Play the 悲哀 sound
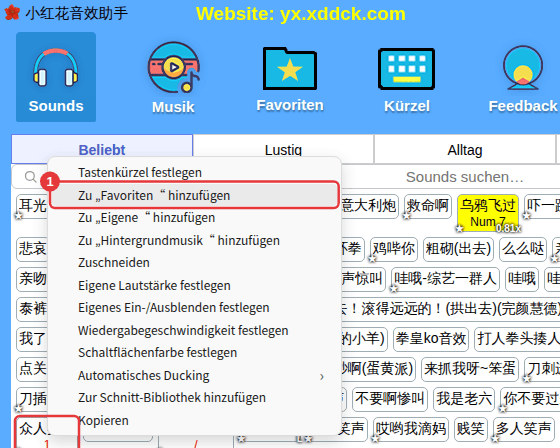Image resolution: width=560 pixels, height=448 pixels. (32, 249)
